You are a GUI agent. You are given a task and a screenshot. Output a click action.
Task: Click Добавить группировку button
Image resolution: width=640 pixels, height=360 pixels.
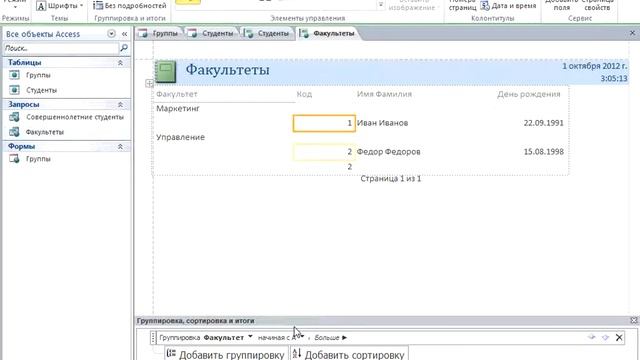(x=226, y=354)
